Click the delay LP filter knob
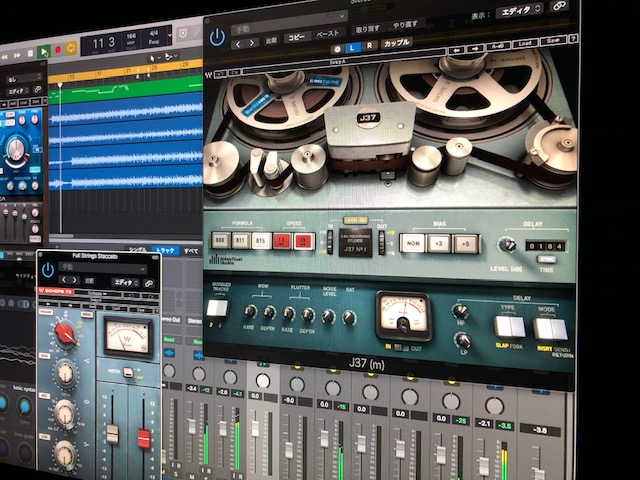The image size is (640, 480). pyautogui.click(x=462, y=340)
